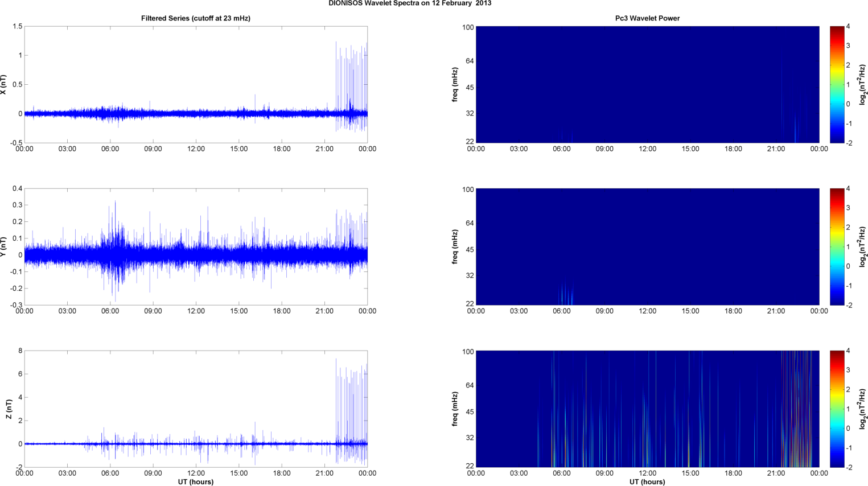This screenshot has width=868, height=486.
Task: Select the 'Pc3 Wavelet Power' heading
Action: point(647,18)
